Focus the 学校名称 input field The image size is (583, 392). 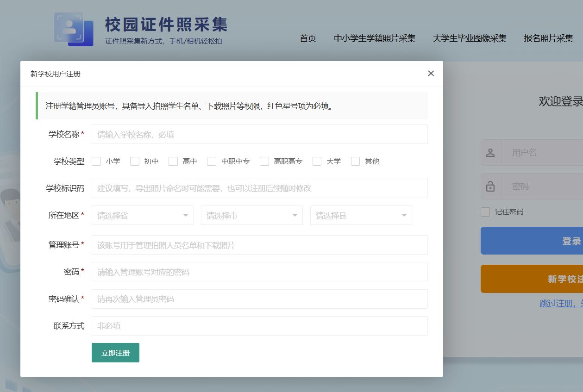[259, 135]
